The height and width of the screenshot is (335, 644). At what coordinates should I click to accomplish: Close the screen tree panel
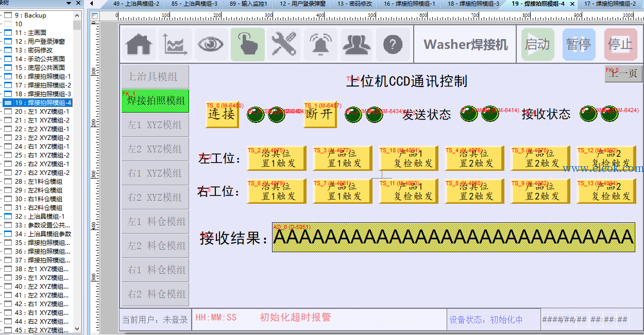tap(78, 3)
